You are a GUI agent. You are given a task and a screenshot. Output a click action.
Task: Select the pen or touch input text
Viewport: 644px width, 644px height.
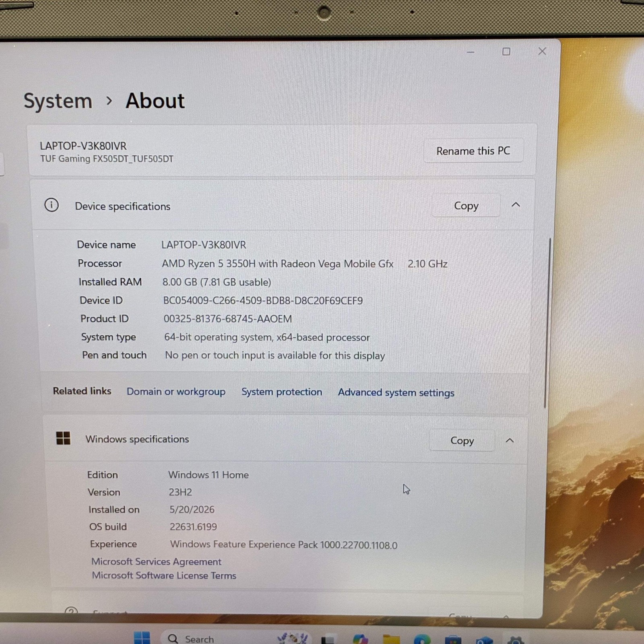[x=275, y=355]
